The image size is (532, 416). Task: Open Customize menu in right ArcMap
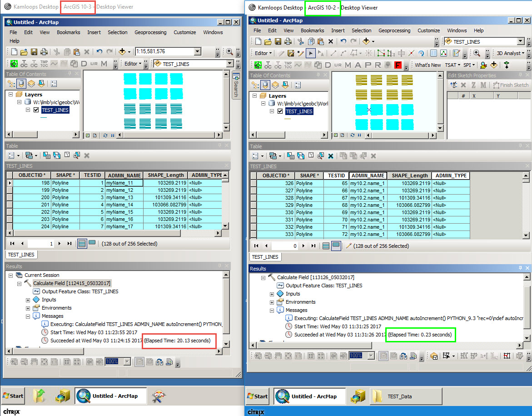coord(428,30)
